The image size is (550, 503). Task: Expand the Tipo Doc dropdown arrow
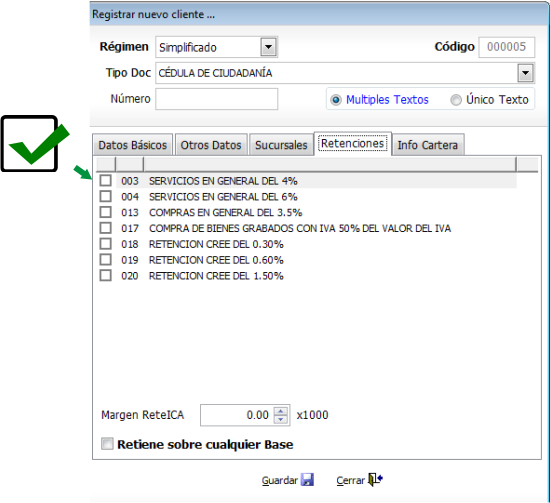[x=525, y=73]
